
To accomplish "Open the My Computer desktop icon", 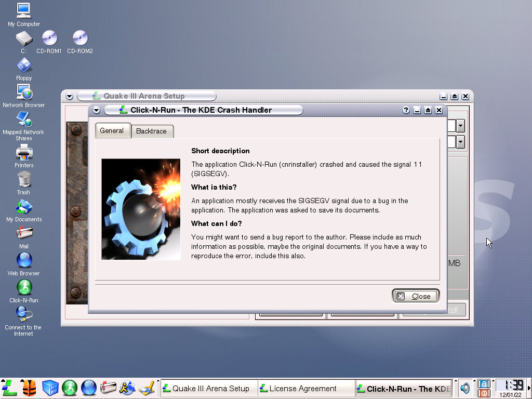I will pyautogui.click(x=23, y=10).
